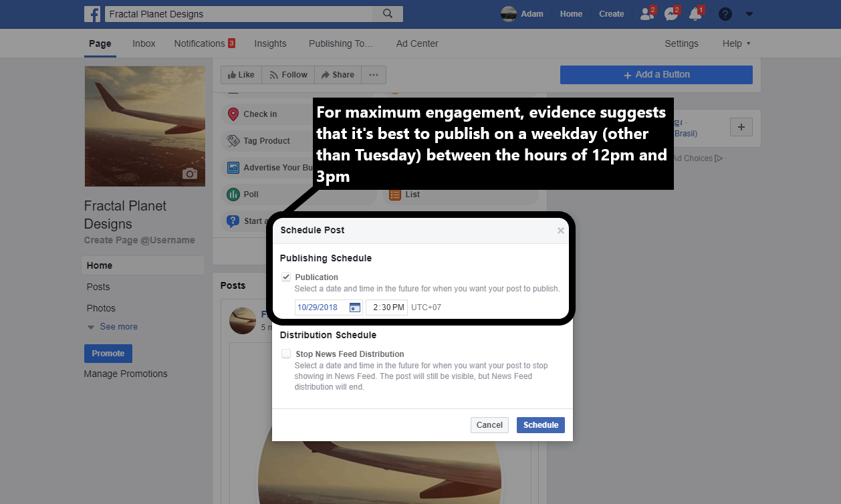Click the Tag Product option

click(267, 141)
